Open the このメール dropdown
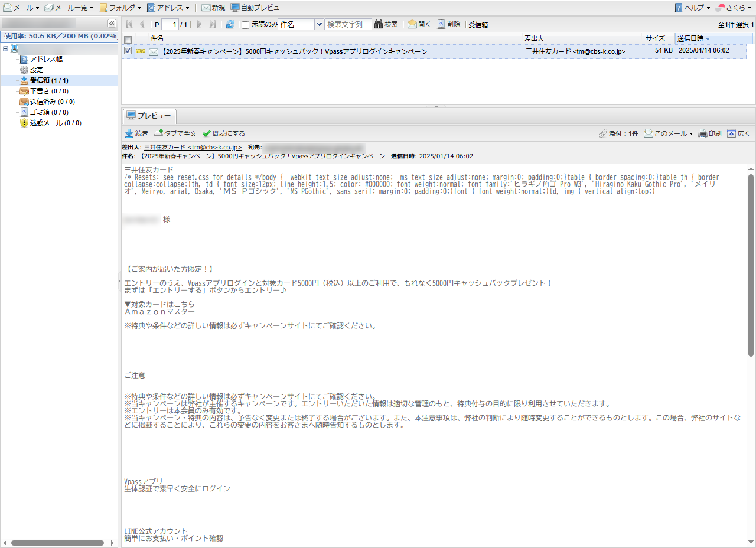Screen dimensions: 756x548 tap(668, 133)
